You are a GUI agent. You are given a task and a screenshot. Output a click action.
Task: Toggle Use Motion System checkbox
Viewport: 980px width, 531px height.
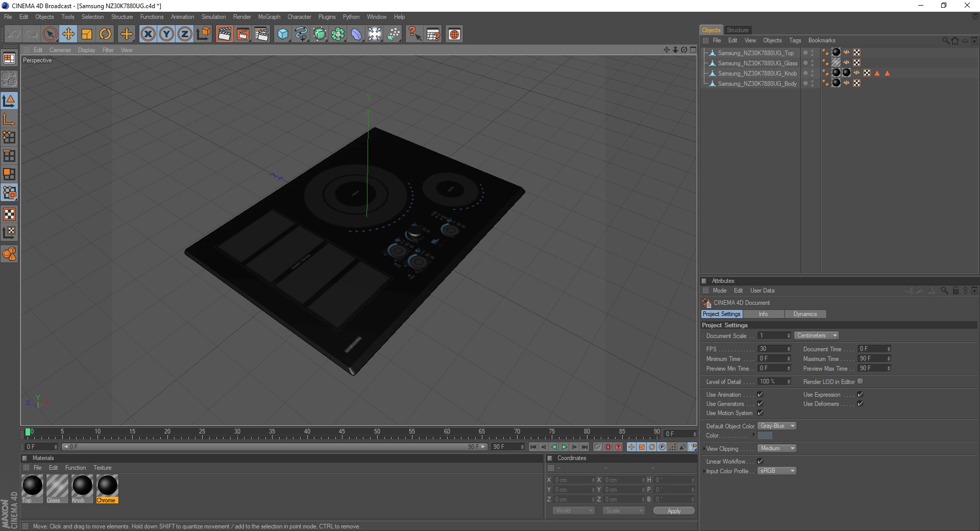click(760, 413)
